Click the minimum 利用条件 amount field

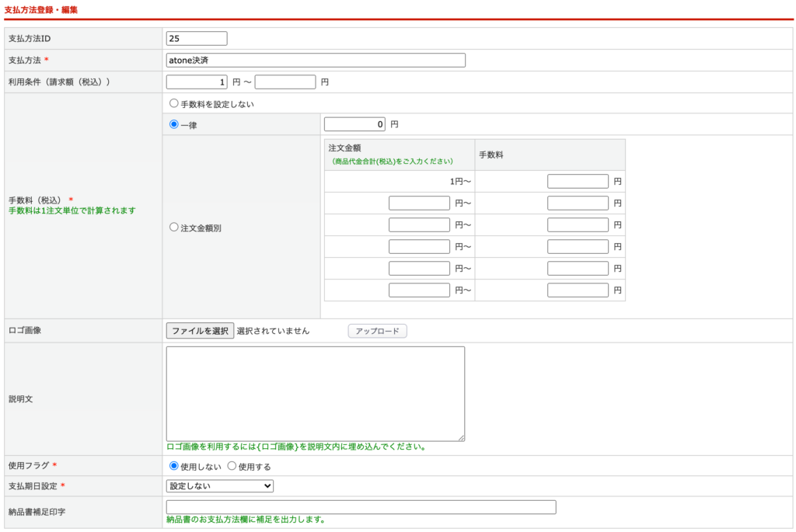(197, 82)
